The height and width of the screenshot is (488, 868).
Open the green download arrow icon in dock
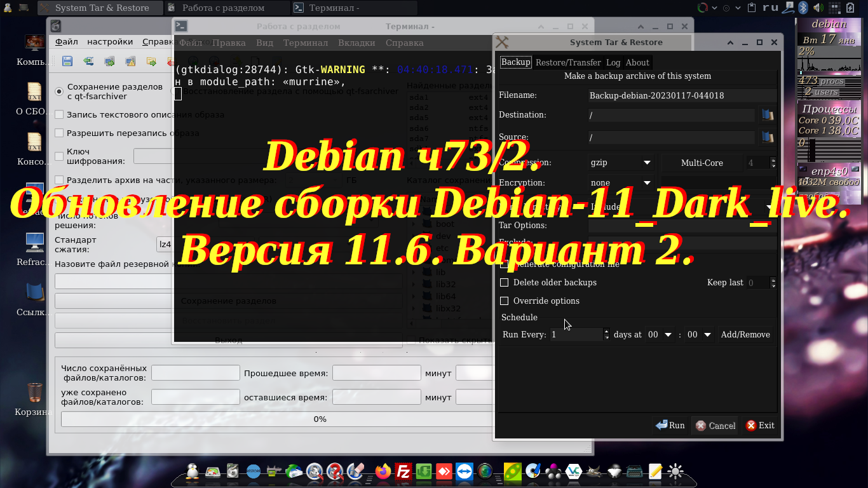coord(423,471)
